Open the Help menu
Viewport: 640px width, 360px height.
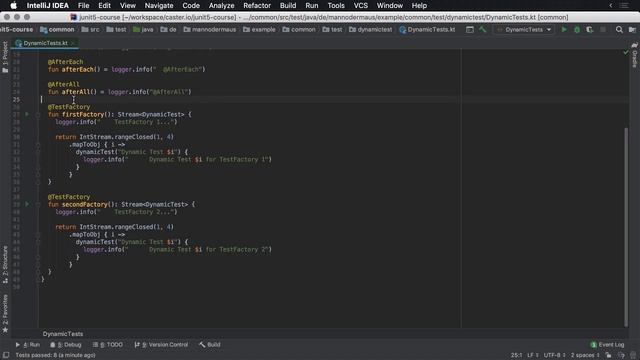tap(419, 6)
